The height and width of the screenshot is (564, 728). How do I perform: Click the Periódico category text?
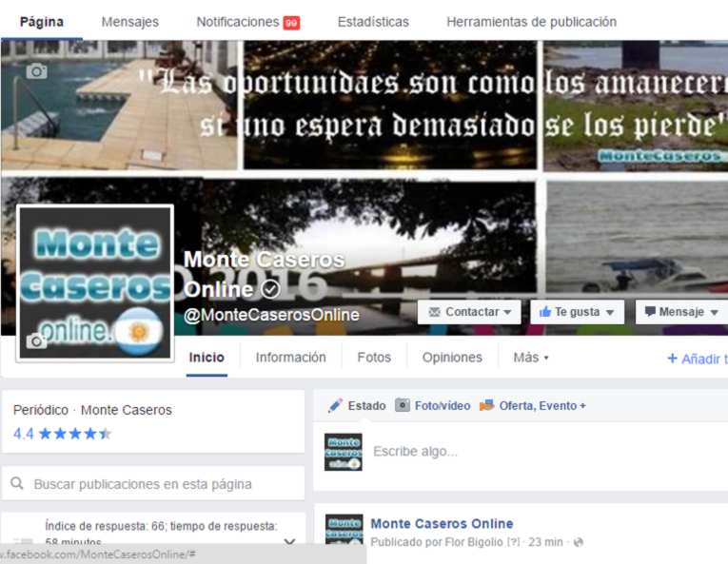(41, 410)
